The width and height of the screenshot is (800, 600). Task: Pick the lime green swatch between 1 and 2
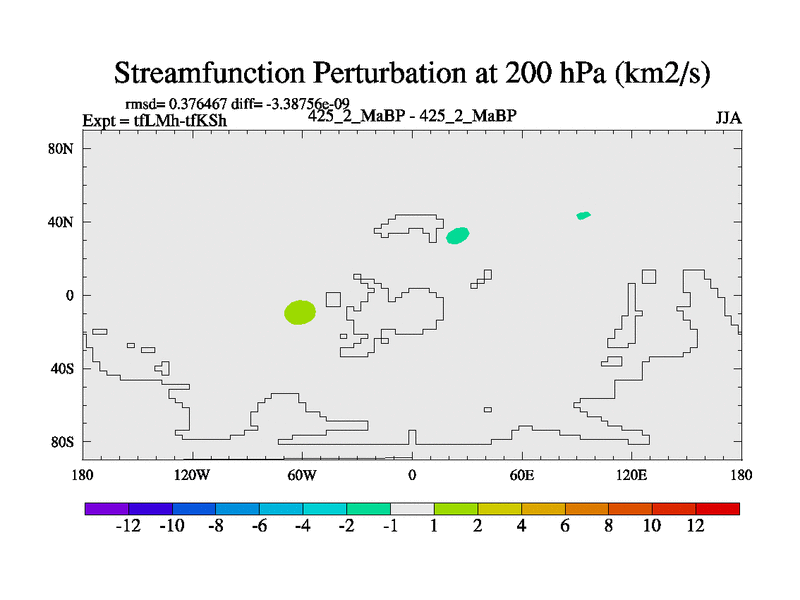coord(456,509)
